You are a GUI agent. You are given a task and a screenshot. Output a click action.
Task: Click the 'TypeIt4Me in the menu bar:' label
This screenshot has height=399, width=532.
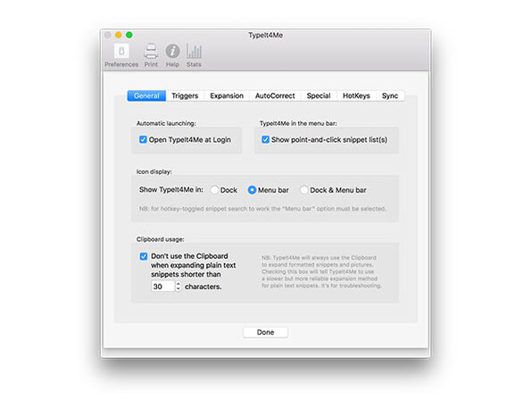pyautogui.click(x=298, y=123)
